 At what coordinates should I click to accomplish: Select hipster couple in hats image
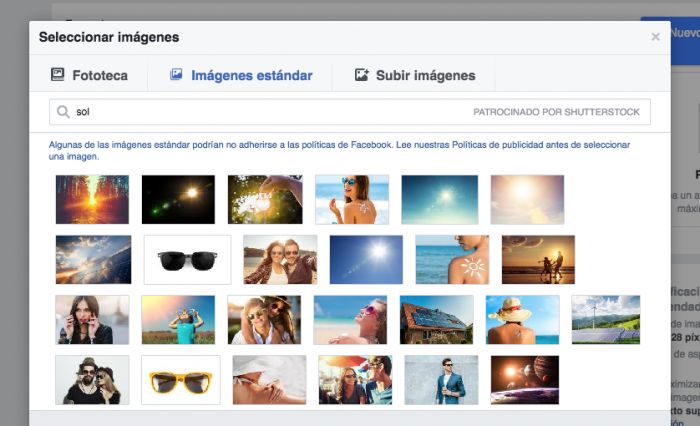click(x=92, y=380)
